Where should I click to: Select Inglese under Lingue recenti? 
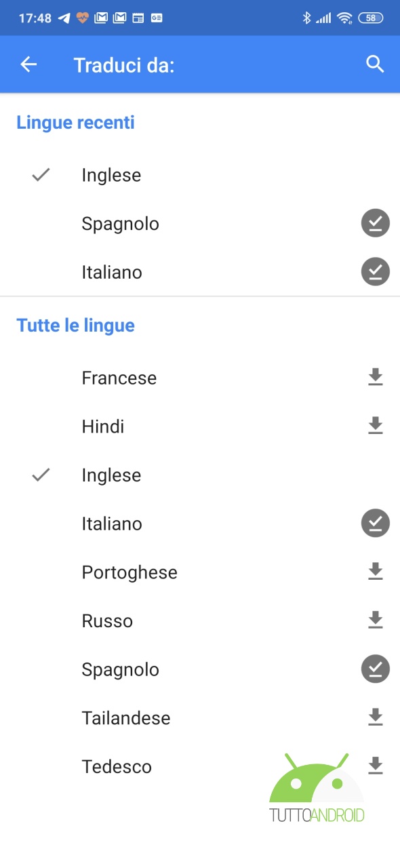pyautogui.click(x=200, y=175)
